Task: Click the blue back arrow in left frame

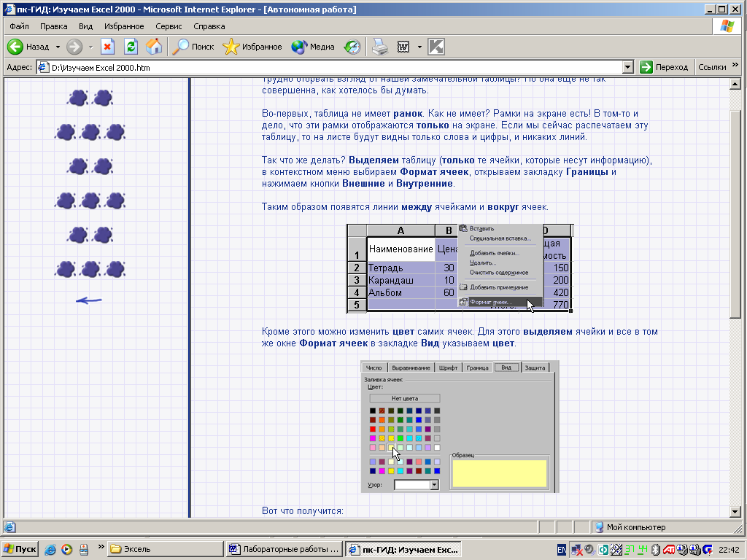Action: coord(89,300)
